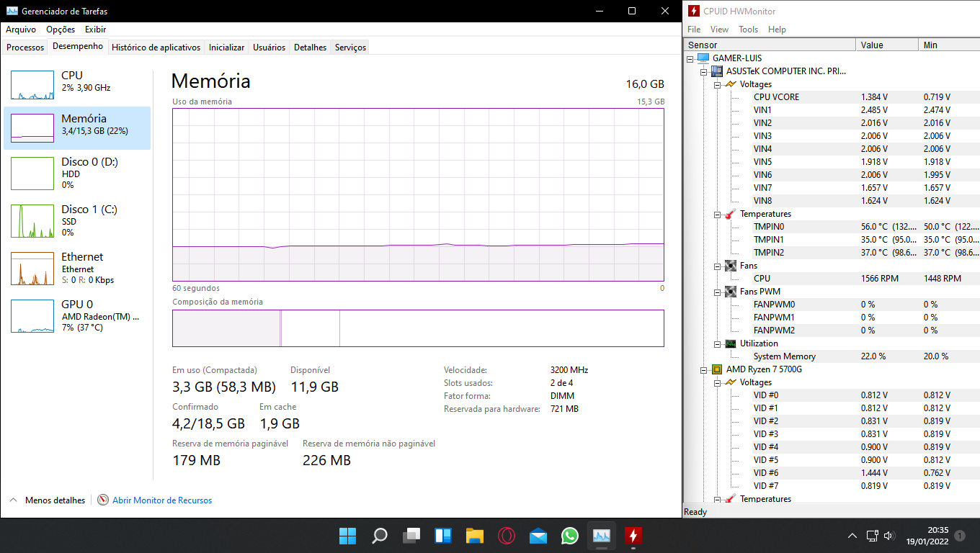Collapse the GAMER-LUIS tree node
Viewport: 980px width, 553px height.
(690, 58)
